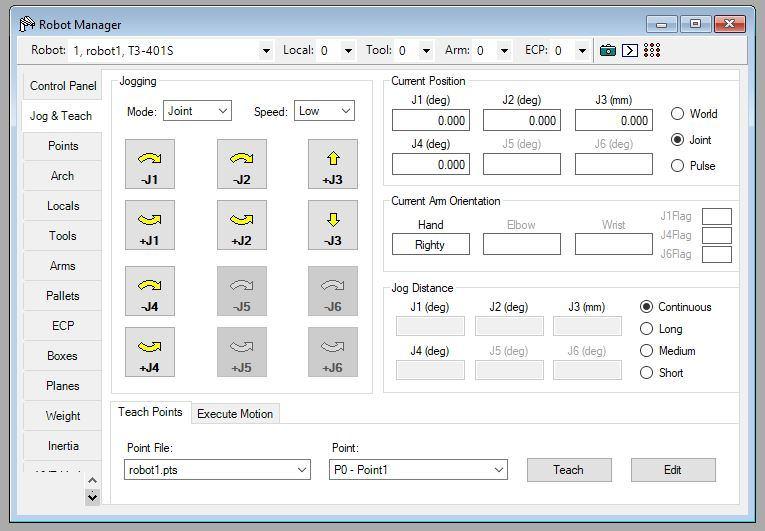Jog joint +J1 button
Image resolution: width=765 pixels, height=531 pixels.
click(150, 225)
